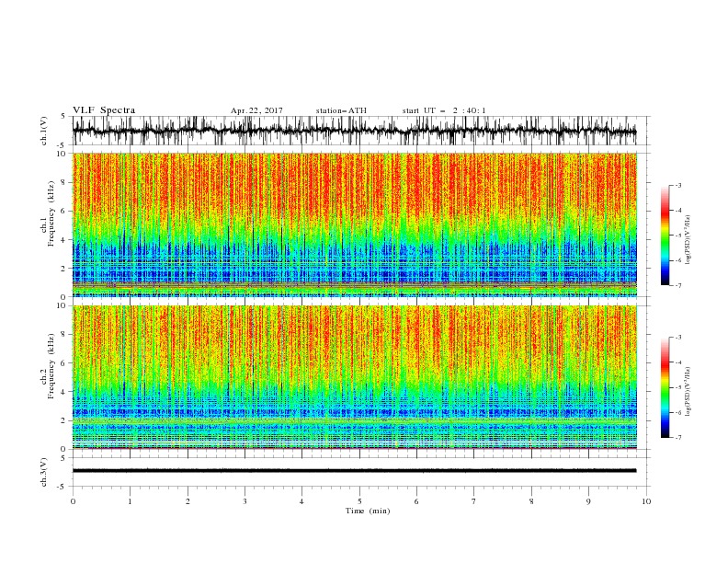
Task: Click the 'station=ATH' header label
Action: (x=341, y=110)
